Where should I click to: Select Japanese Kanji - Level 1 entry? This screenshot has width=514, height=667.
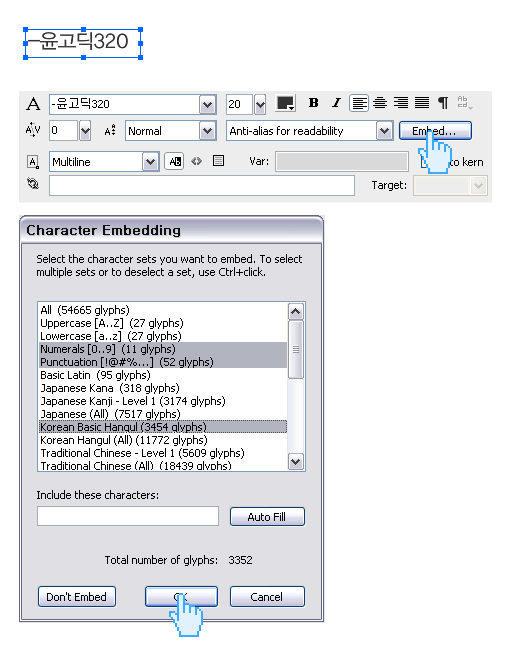[163, 401]
